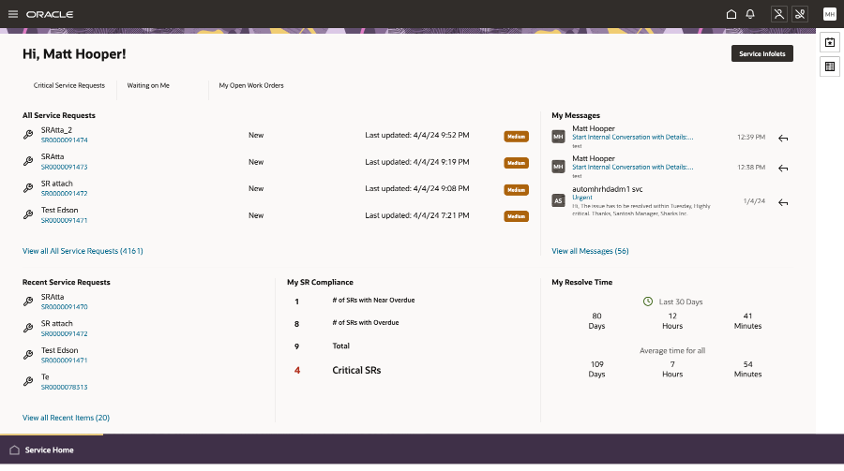Click '80 Days' resolve time value
The image size is (844, 471).
(x=596, y=321)
